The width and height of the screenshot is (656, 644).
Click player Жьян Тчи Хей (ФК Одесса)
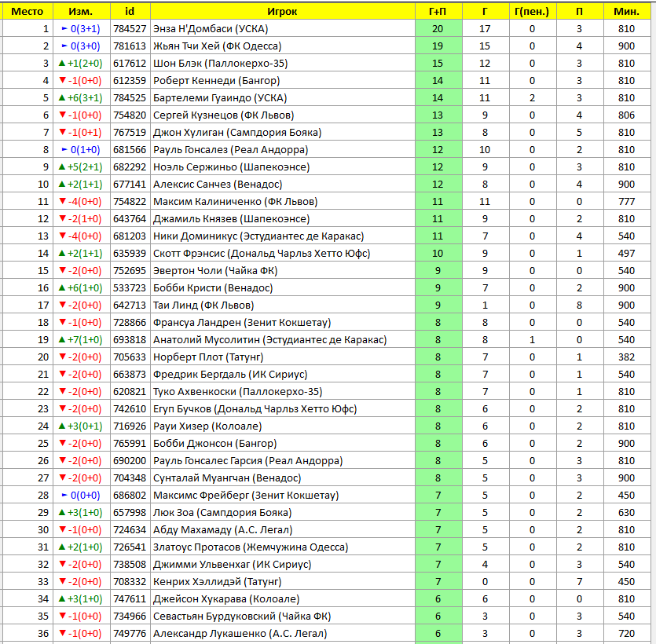pyautogui.click(x=282, y=46)
